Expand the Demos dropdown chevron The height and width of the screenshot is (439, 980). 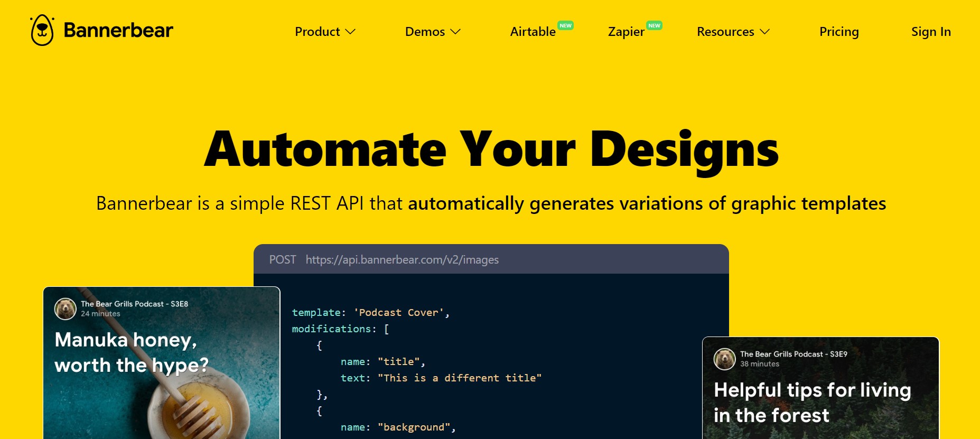coord(455,32)
